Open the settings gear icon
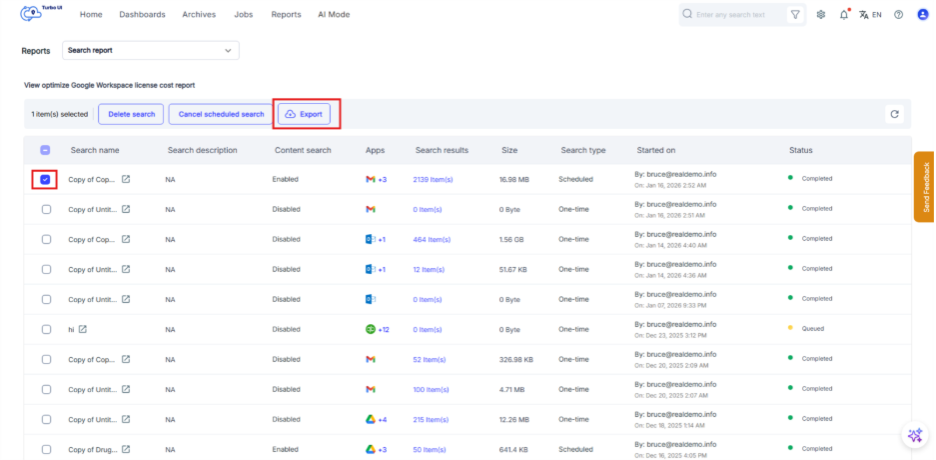 [x=821, y=15]
